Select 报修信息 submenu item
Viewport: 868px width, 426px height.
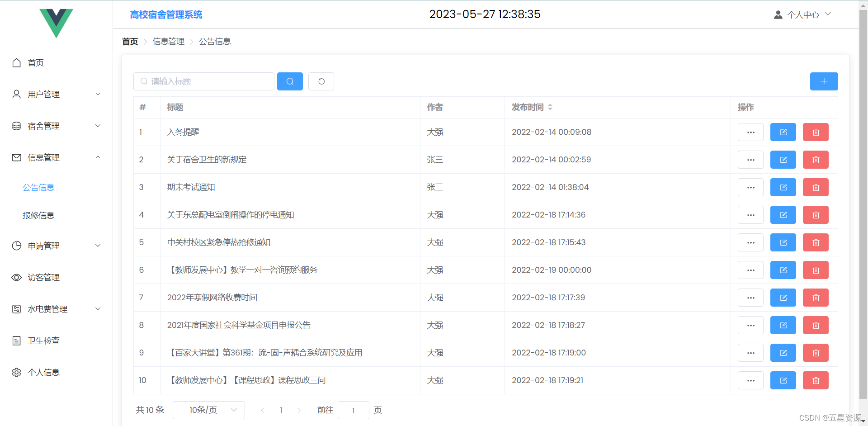39,215
